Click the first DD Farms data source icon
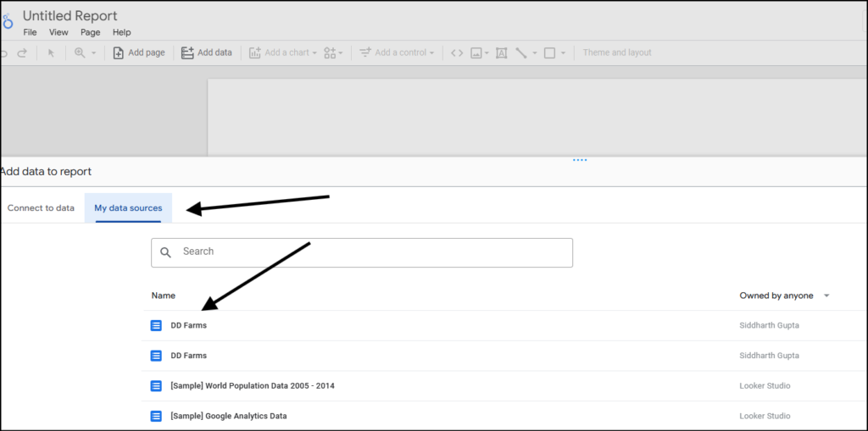The image size is (868, 431). (156, 325)
